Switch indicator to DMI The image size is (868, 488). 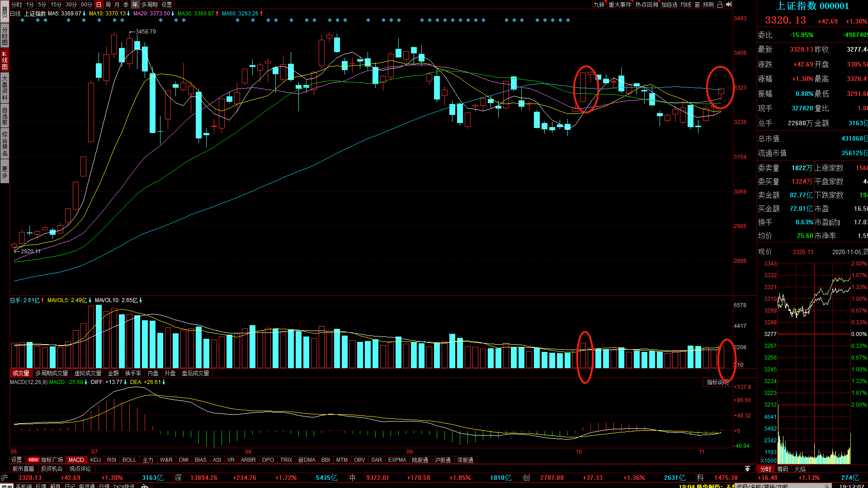[x=184, y=460]
